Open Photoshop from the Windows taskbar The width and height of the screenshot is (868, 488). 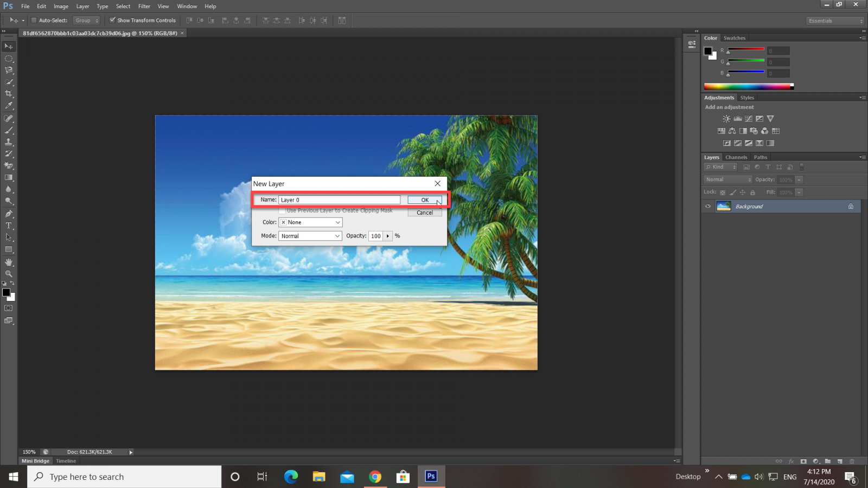pyautogui.click(x=431, y=476)
